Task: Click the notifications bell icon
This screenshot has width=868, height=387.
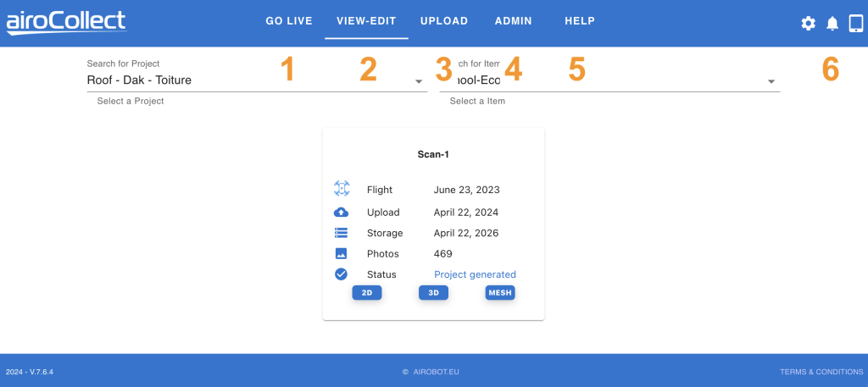Action: [832, 24]
